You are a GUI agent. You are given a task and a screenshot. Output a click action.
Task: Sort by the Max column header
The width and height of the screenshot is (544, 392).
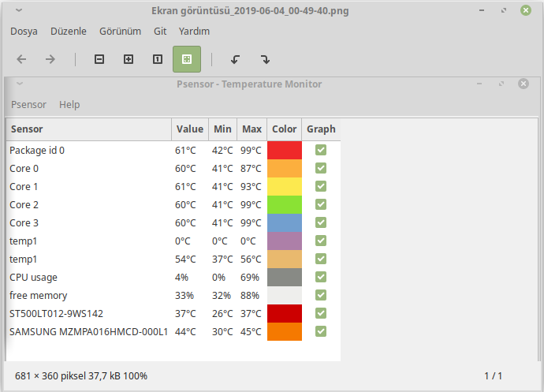tap(252, 129)
